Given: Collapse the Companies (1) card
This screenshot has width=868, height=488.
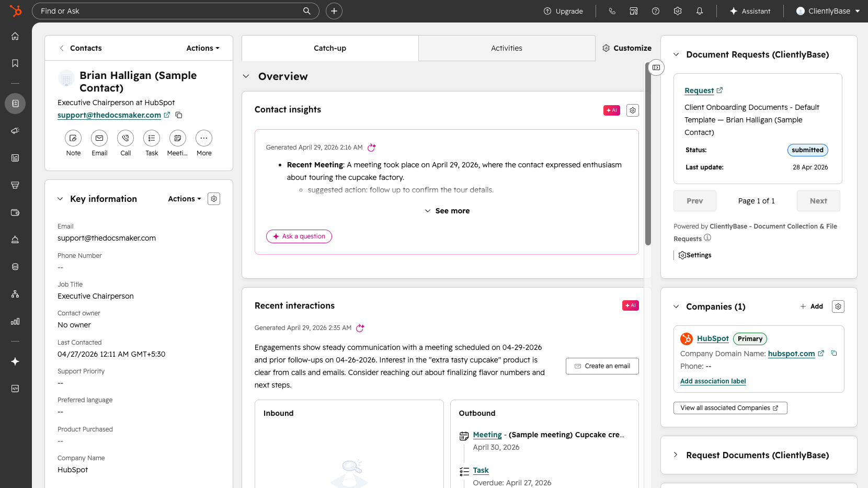Looking at the screenshot, I should click(x=676, y=307).
